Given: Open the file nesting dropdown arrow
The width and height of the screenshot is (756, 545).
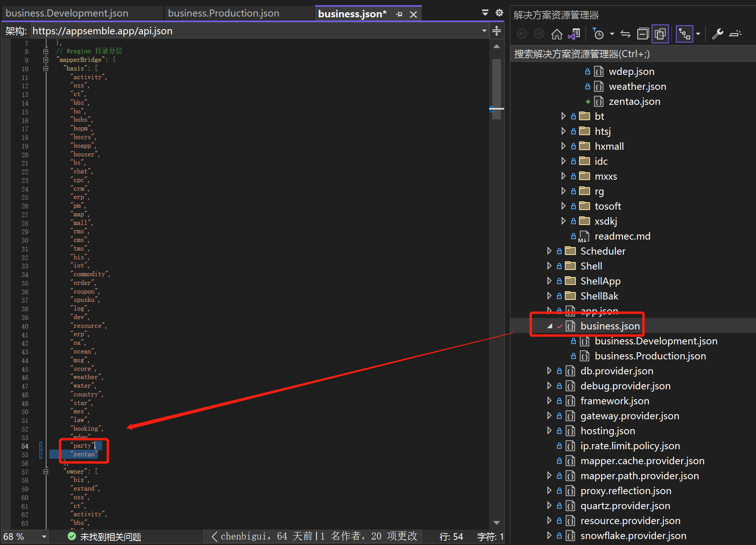Looking at the screenshot, I should point(698,34).
